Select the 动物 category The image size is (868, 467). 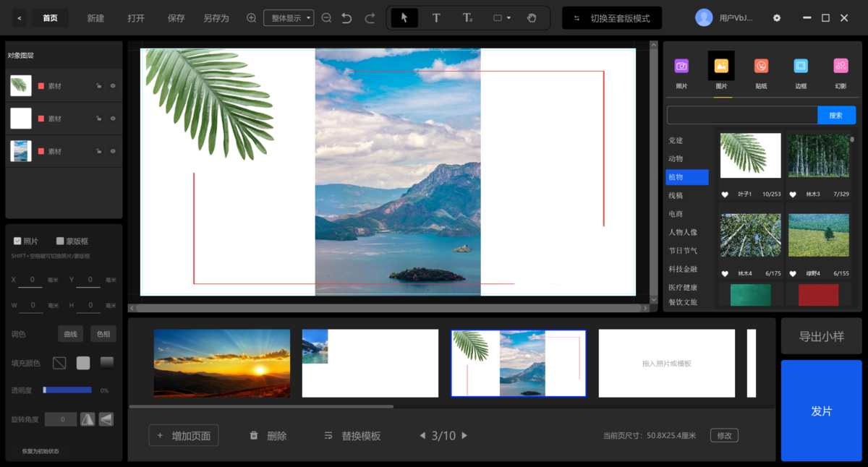(676, 158)
